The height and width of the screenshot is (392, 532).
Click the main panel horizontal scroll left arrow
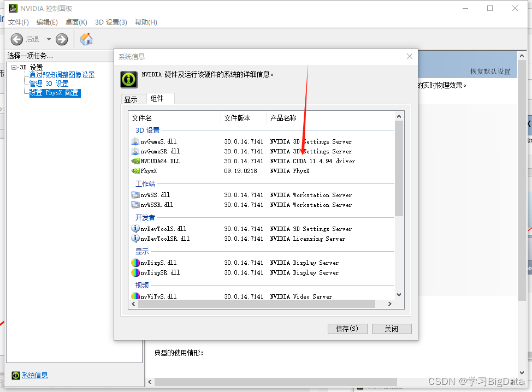point(150,382)
